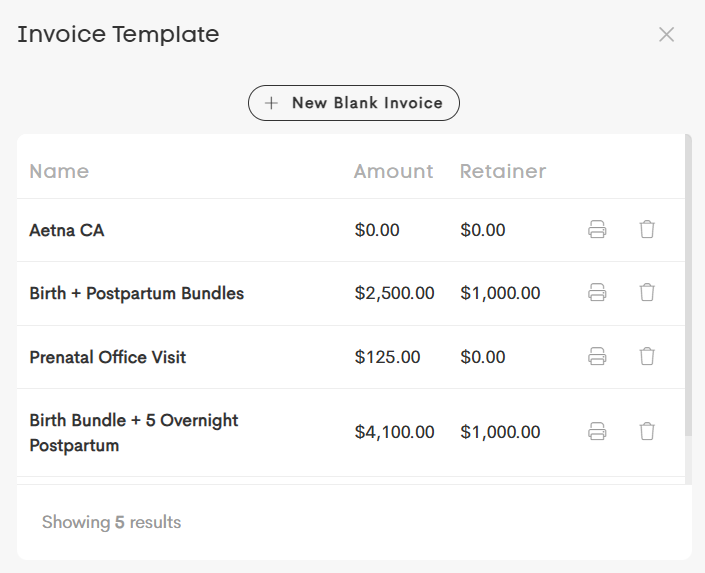Screen dimensions: 705x573
Task: Delete the Aetna CA template
Action: pos(647,229)
